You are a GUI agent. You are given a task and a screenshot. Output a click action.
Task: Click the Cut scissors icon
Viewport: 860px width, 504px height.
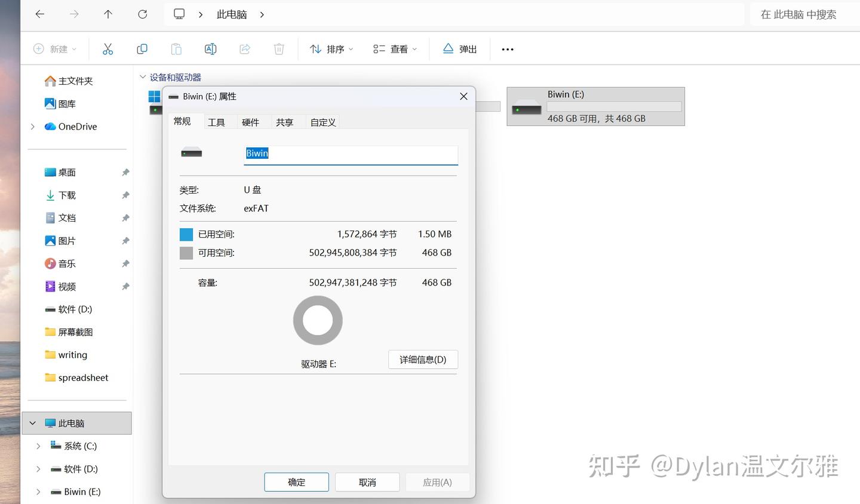pyautogui.click(x=107, y=49)
